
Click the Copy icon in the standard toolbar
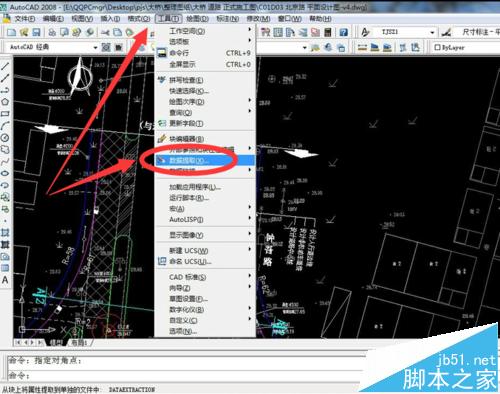pyautogui.click(x=117, y=32)
